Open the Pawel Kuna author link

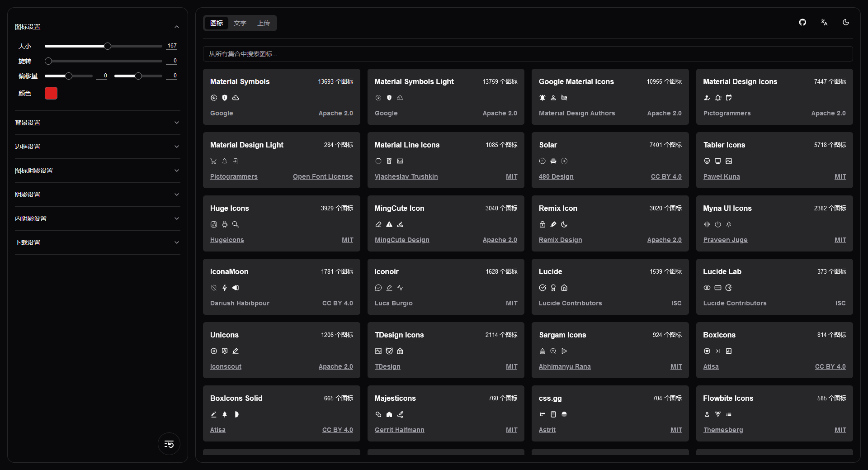coord(722,176)
